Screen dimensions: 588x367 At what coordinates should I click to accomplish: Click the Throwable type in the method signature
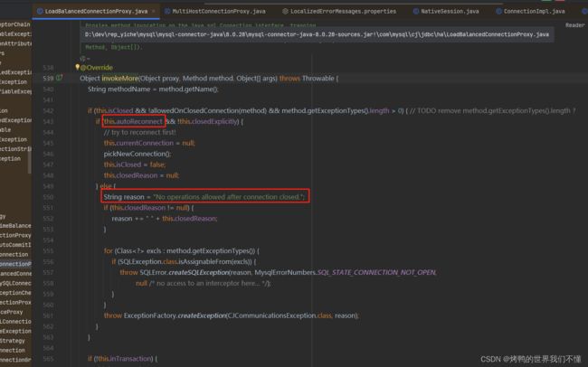point(318,79)
